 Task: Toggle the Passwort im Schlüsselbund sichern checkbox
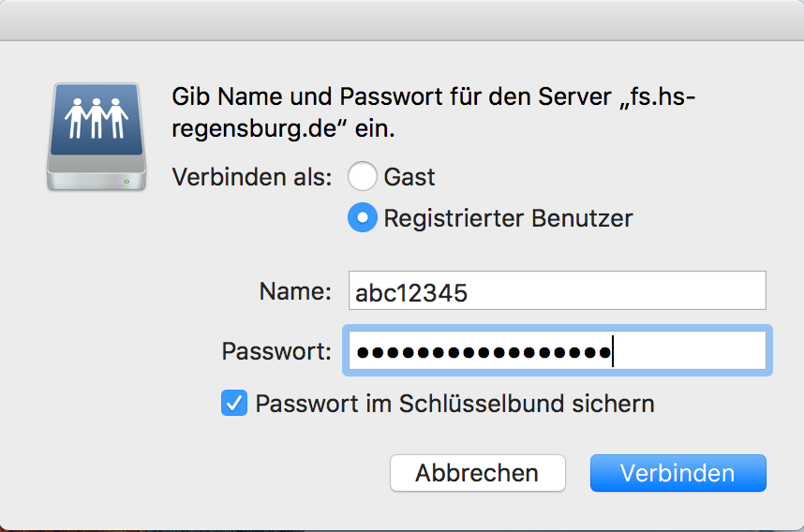(x=233, y=404)
